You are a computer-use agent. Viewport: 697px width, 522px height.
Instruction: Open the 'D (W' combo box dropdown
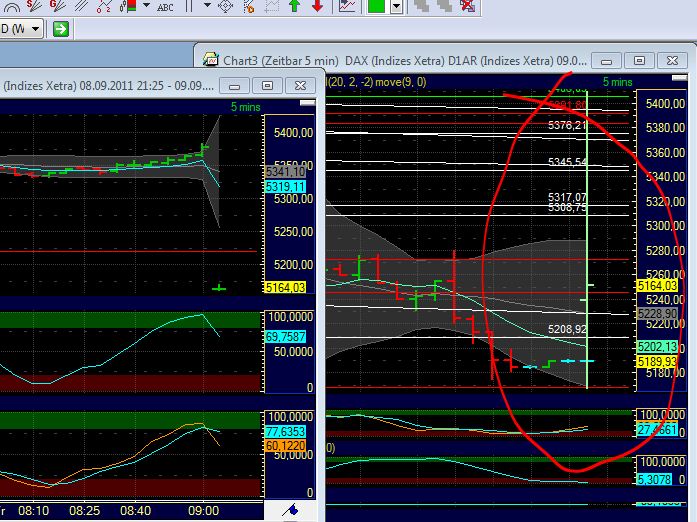point(36,29)
